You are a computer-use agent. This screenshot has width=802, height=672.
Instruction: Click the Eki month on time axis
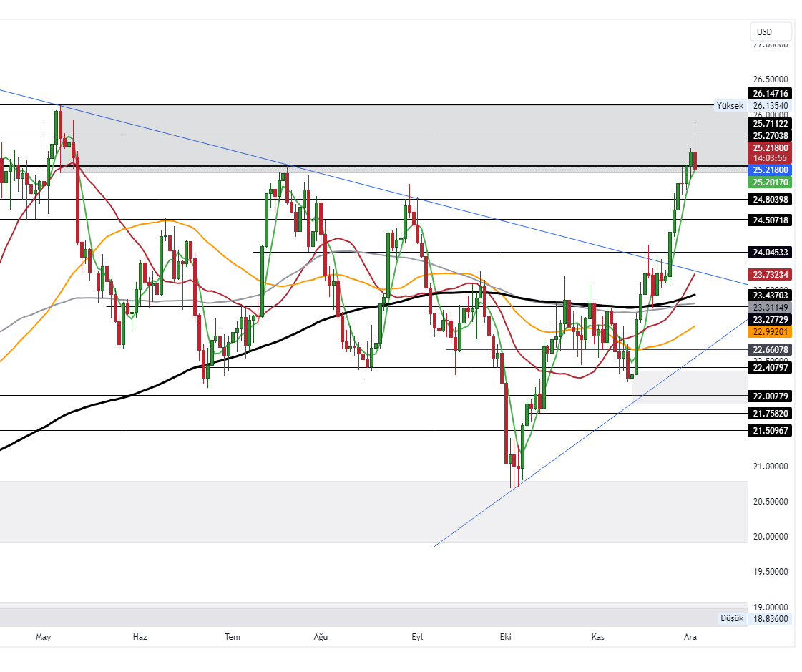coord(505,636)
